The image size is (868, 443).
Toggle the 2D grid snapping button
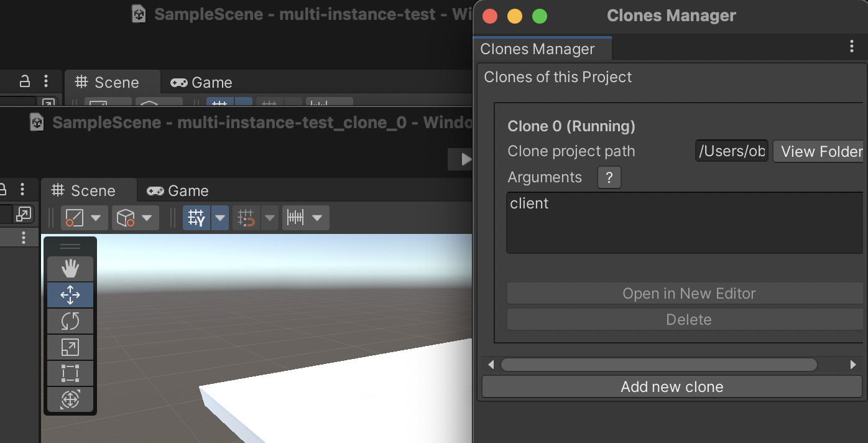(x=245, y=218)
